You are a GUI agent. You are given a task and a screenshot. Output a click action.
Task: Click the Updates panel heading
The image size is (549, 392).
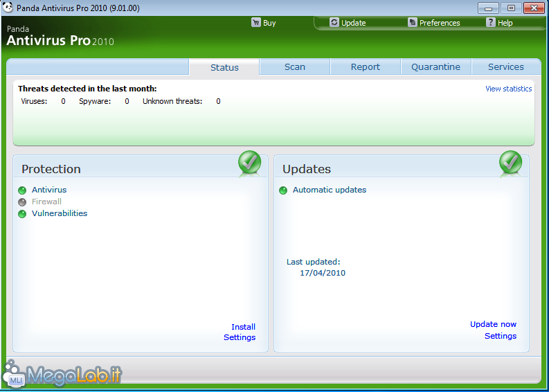click(307, 169)
